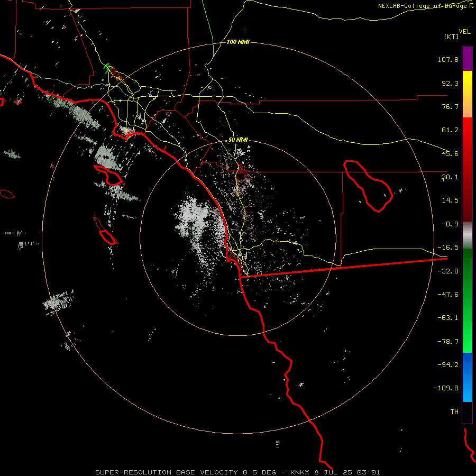Select the -47.6 scale value
476x476 pixels.
448,295
